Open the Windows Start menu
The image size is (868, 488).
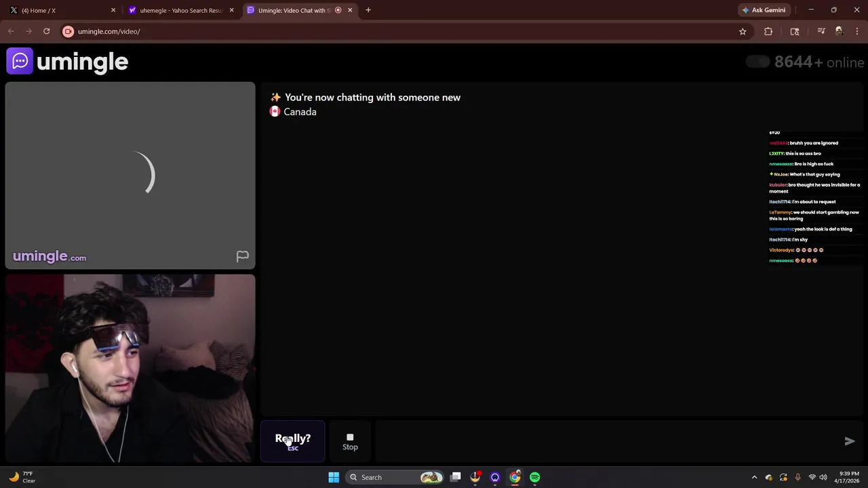[x=334, y=477]
